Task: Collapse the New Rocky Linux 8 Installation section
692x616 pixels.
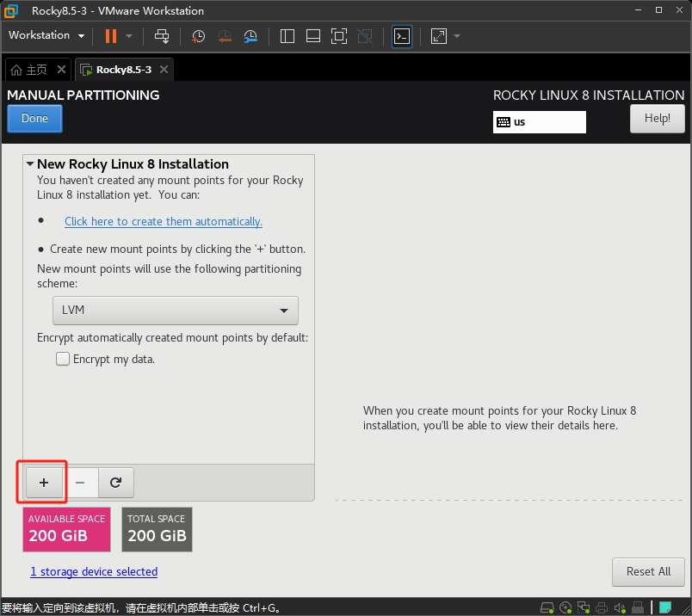Action: 30,163
